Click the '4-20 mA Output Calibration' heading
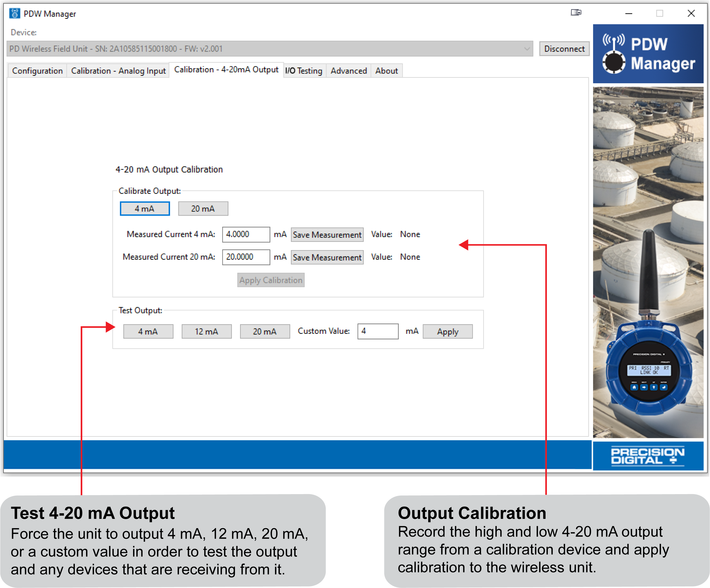Screen dimensions: 710x588 169,169
